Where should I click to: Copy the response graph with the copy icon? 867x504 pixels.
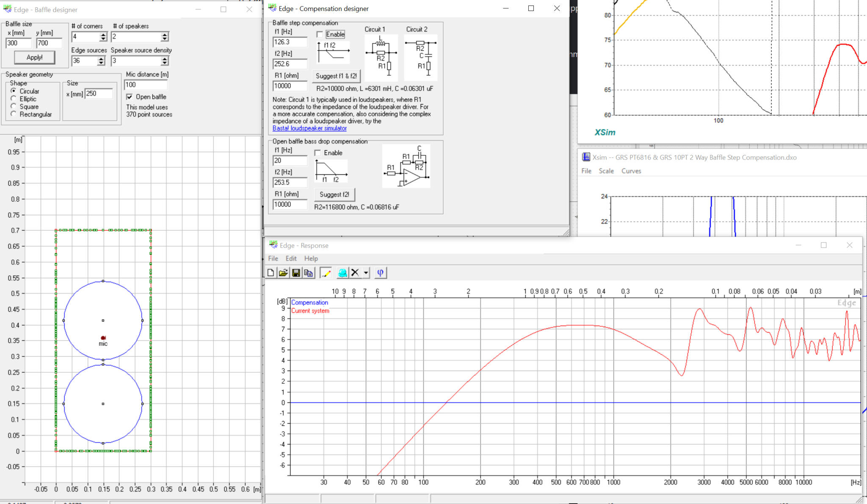tap(309, 273)
